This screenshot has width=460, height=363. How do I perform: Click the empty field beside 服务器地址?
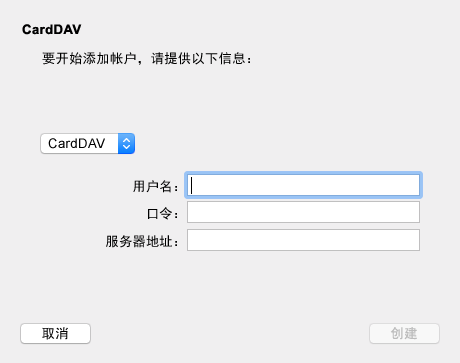[x=303, y=240]
